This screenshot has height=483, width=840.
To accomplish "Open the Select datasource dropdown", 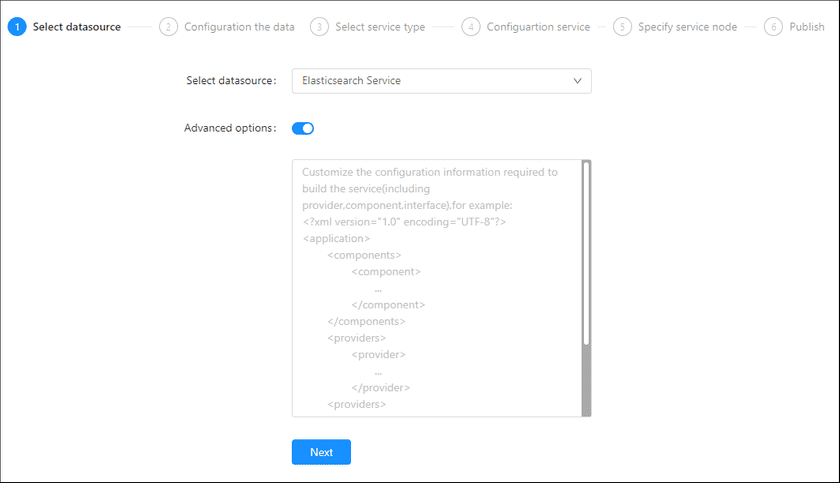I will point(441,81).
